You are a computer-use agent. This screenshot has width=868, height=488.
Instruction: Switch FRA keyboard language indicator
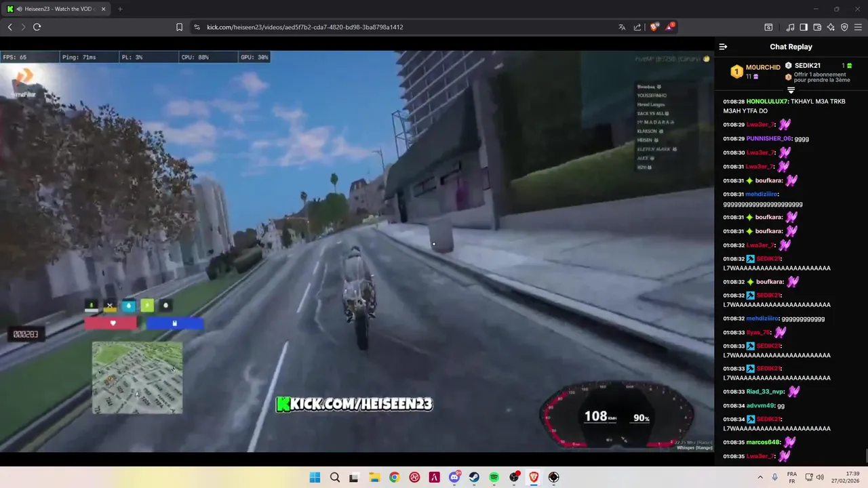pos(792,477)
